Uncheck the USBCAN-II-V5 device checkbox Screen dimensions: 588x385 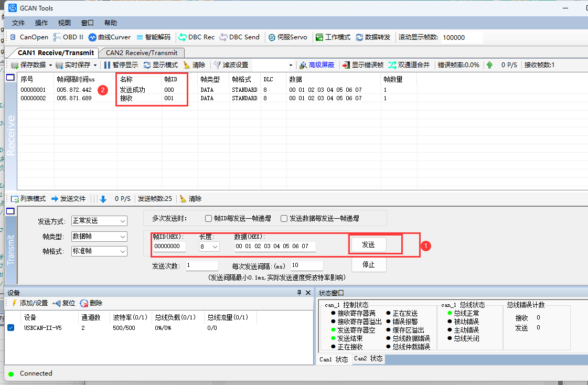point(11,328)
